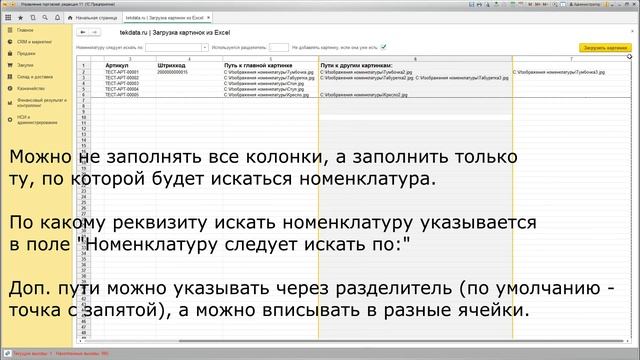The image size is (640, 360).
Task: Open НСИ и администрирование section
Action: [37, 120]
